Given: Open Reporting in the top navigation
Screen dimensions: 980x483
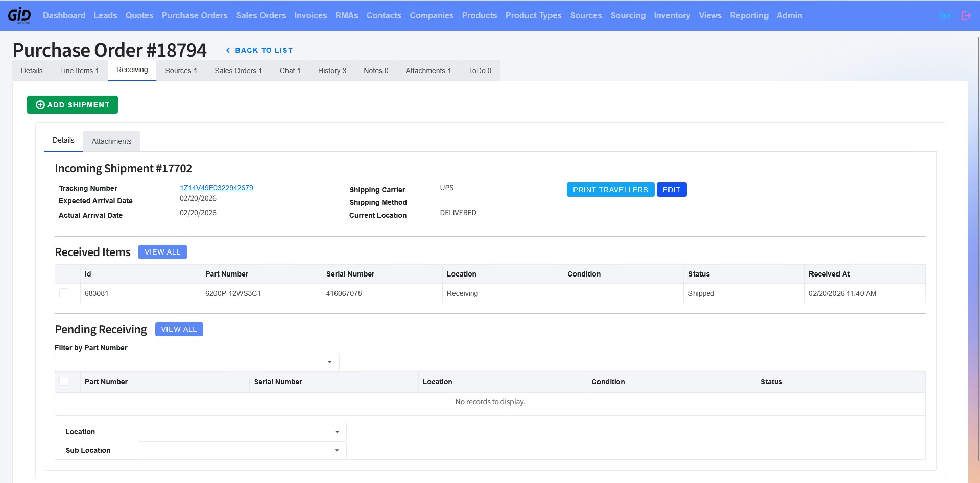Looking at the screenshot, I should pos(749,15).
